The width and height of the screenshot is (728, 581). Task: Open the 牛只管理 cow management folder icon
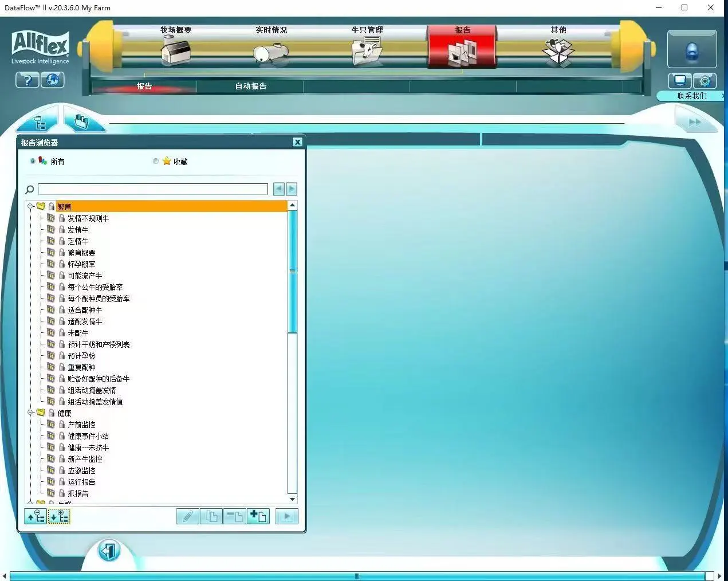tap(367, 51)
